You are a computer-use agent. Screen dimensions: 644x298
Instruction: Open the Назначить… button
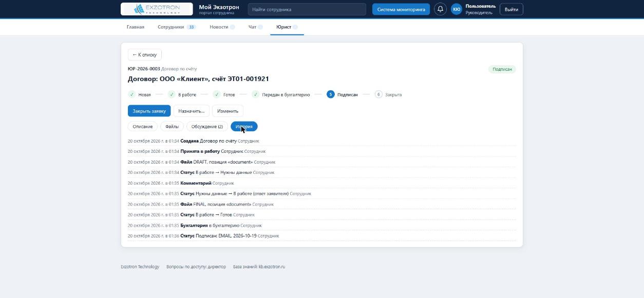click(191, 111)
